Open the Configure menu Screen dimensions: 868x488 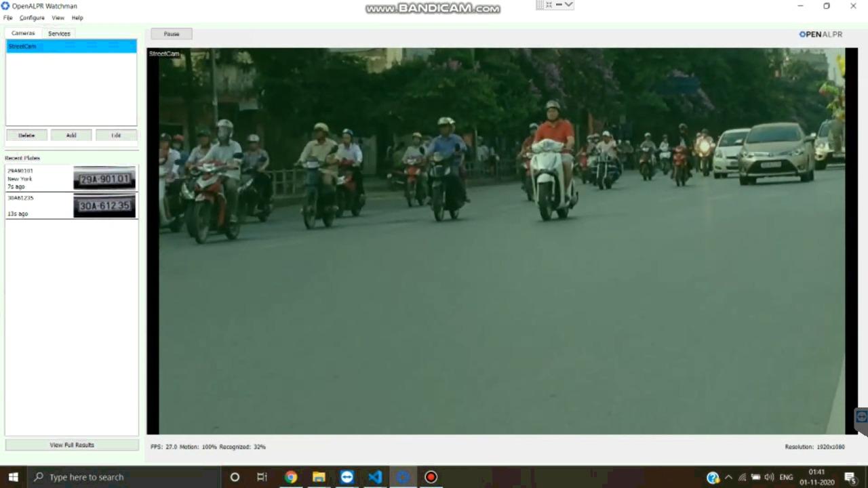32,18
